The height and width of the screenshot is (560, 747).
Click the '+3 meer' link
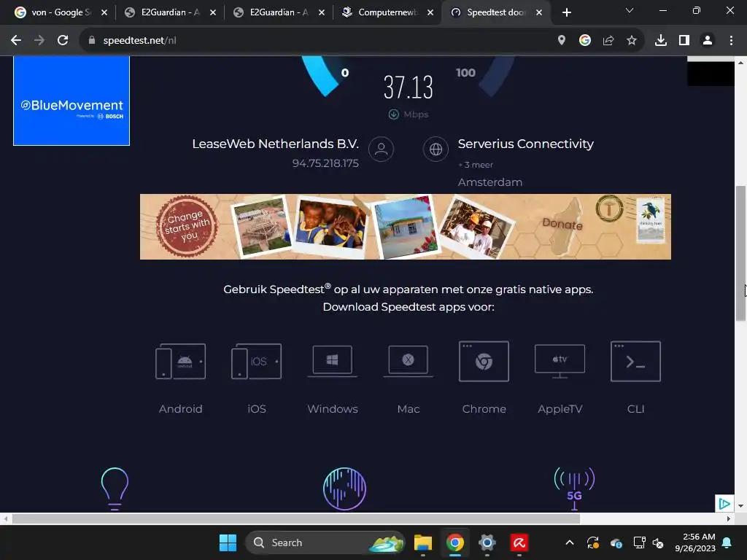click(x=476, y=165)
